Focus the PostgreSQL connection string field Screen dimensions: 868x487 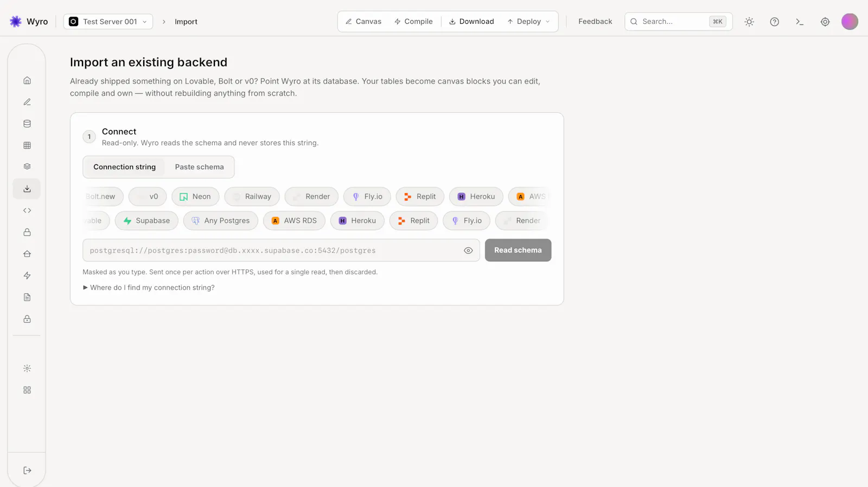281,251
